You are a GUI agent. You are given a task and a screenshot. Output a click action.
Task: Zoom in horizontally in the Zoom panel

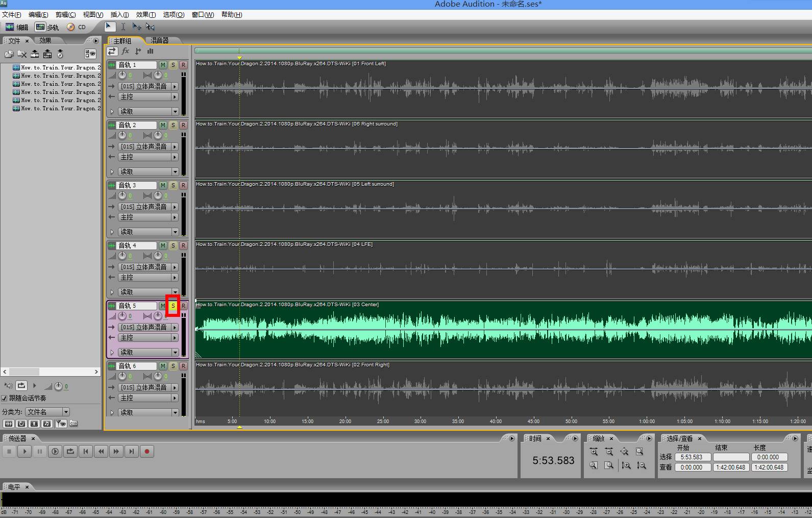594,452
